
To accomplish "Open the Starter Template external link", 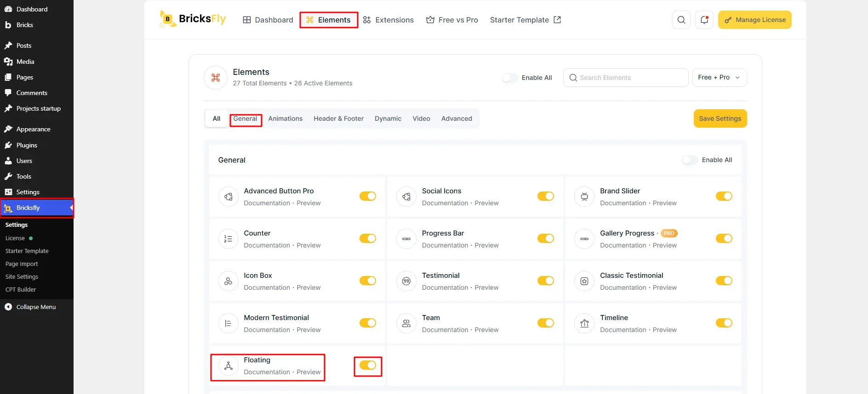I will tap(525, 20).
